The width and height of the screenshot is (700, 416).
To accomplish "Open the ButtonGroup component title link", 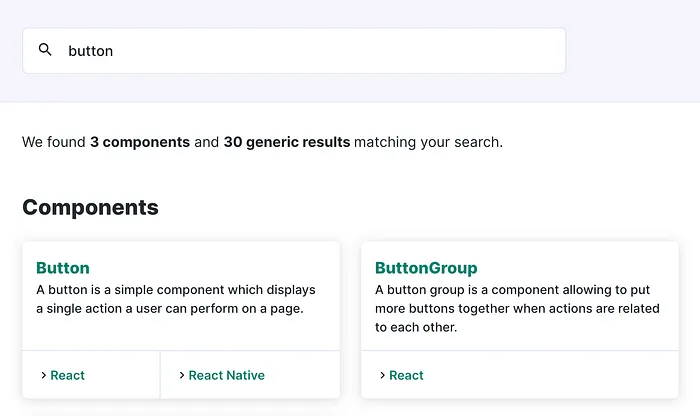I will [x=426, y=268].
